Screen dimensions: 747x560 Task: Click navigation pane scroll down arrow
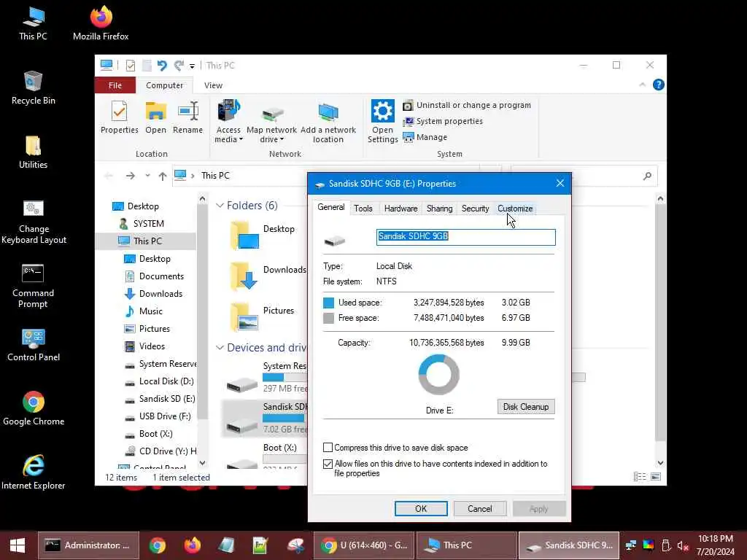(x=203, y=462)
